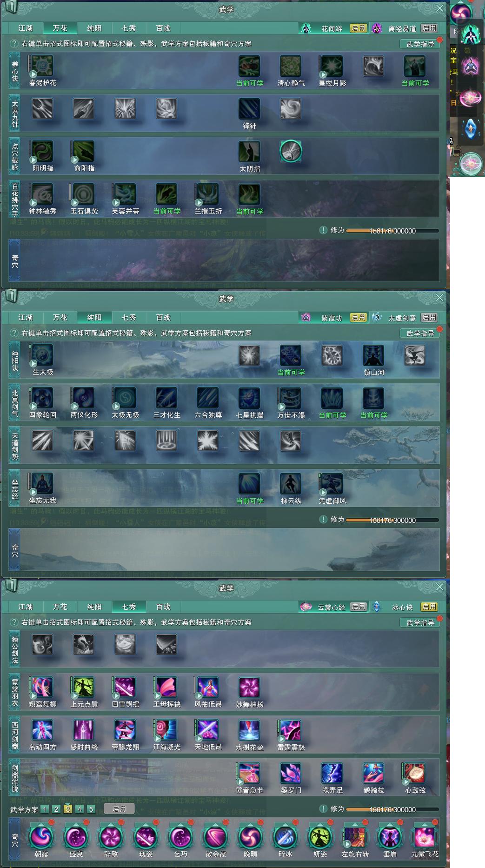
Task: Switch to 江湖 tab in 花间游 window
Action: [26, 28]
